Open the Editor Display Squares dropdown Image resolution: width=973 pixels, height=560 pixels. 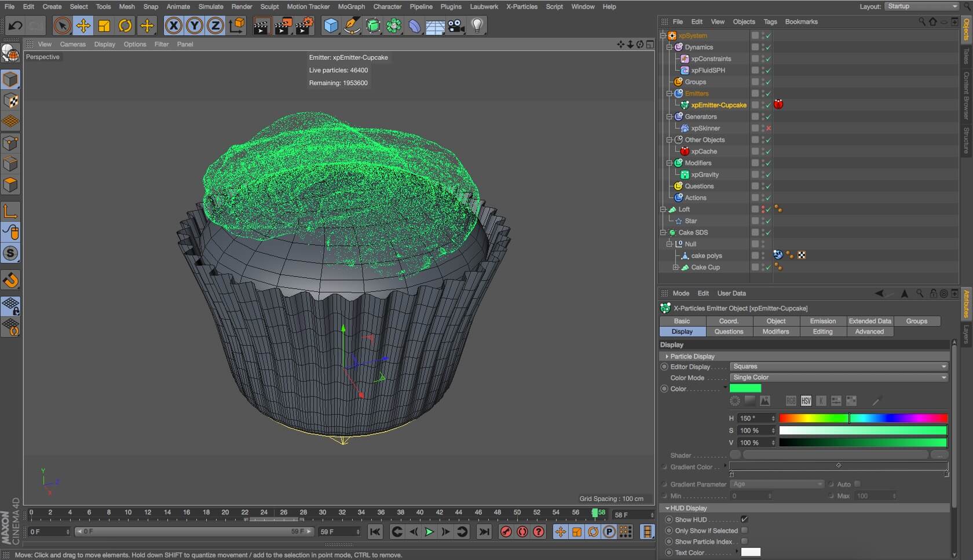click(x=839, y=367)
